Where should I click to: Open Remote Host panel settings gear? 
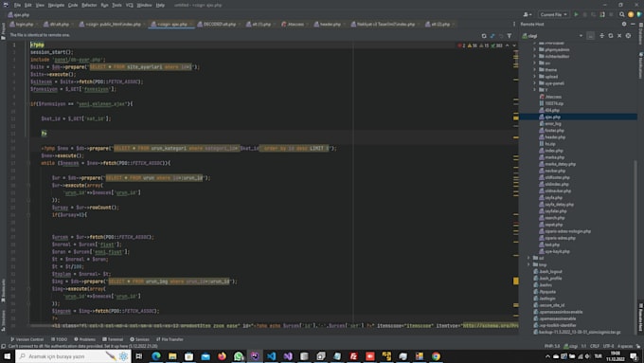click(x=624, y=25)
